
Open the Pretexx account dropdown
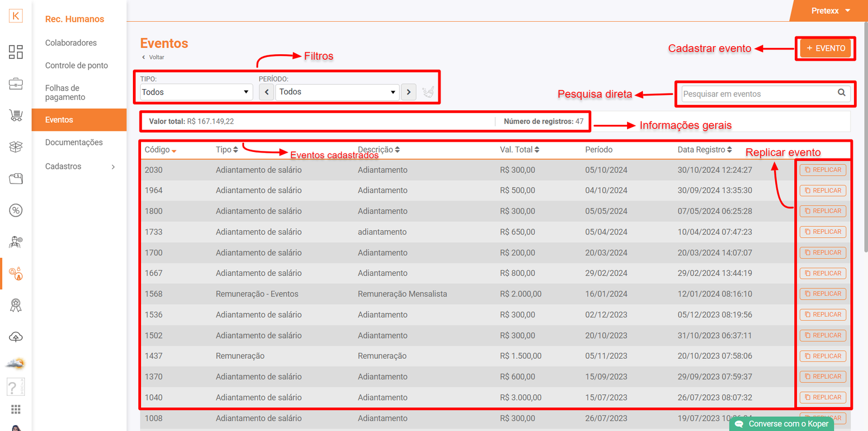pyautogui.click(x=830, y=11)
